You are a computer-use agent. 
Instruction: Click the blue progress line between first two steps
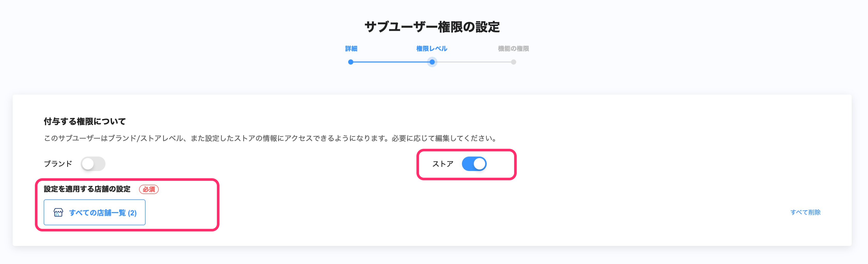click(391, 62)
